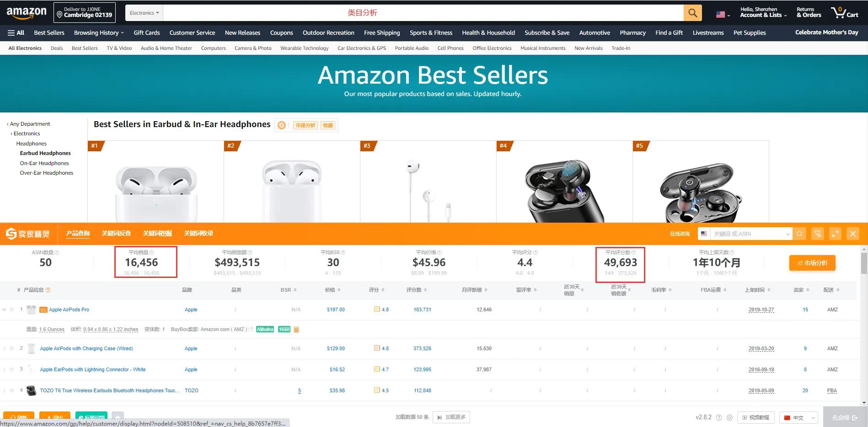Click the plugin keyword search magnifier icon
The width and height of the screenshot is (868, 427).
[799, 234]
